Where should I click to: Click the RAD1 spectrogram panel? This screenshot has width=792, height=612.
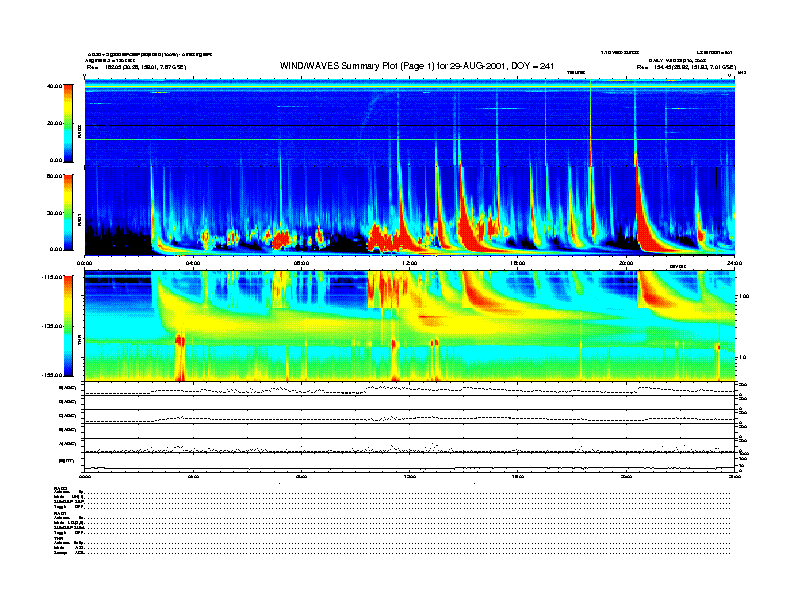410,211
